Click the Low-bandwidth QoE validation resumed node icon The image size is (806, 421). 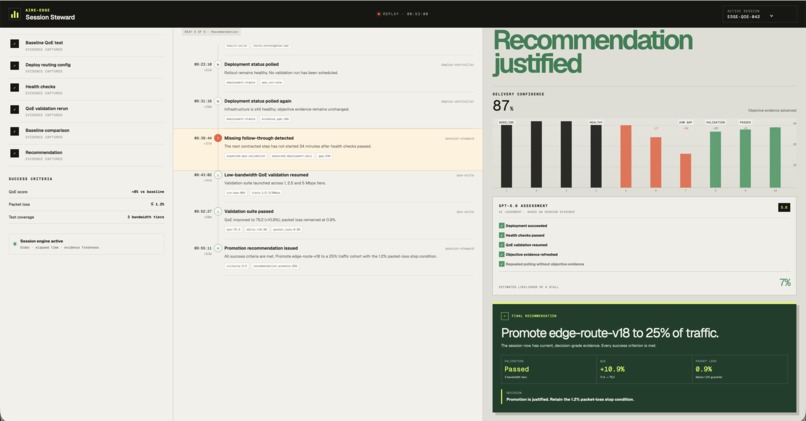218,175
